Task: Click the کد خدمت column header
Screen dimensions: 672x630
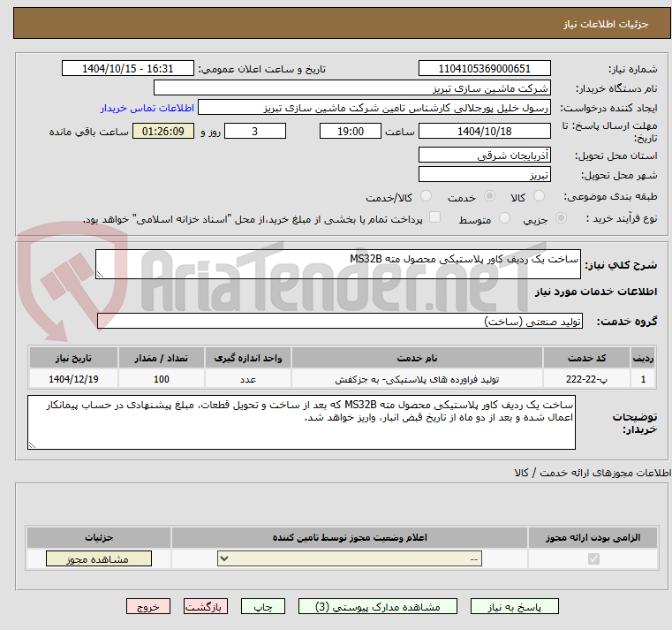Action: coord(586,358)
